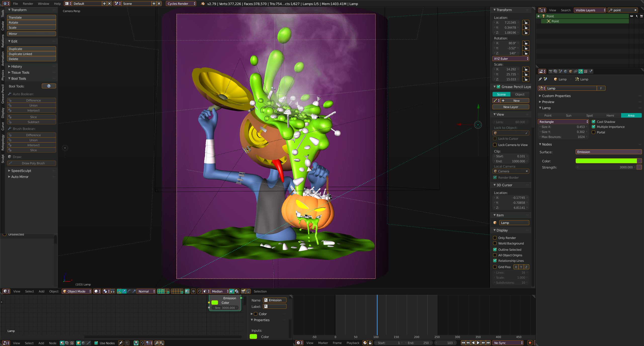Open the Texture properties checker tab

[586, 71]
